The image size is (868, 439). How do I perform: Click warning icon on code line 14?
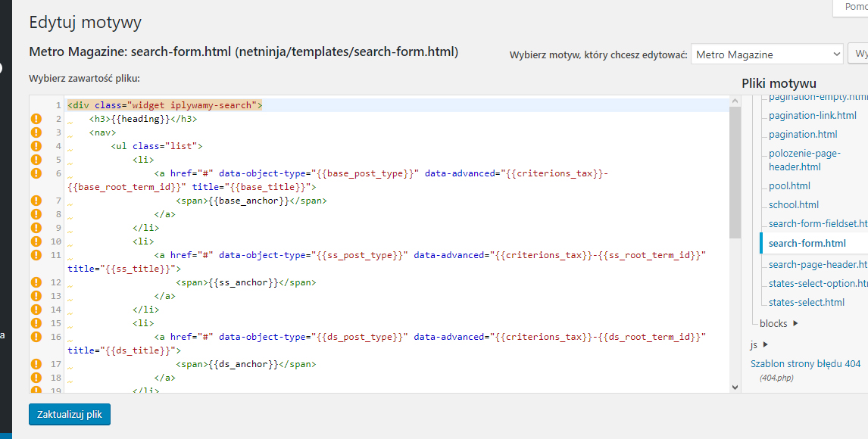click(36, 310)
